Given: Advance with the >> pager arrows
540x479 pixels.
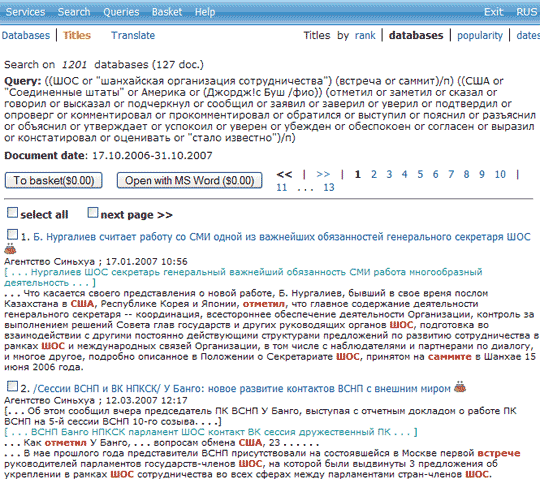Looking at the screenshot, I should (323, 174).
